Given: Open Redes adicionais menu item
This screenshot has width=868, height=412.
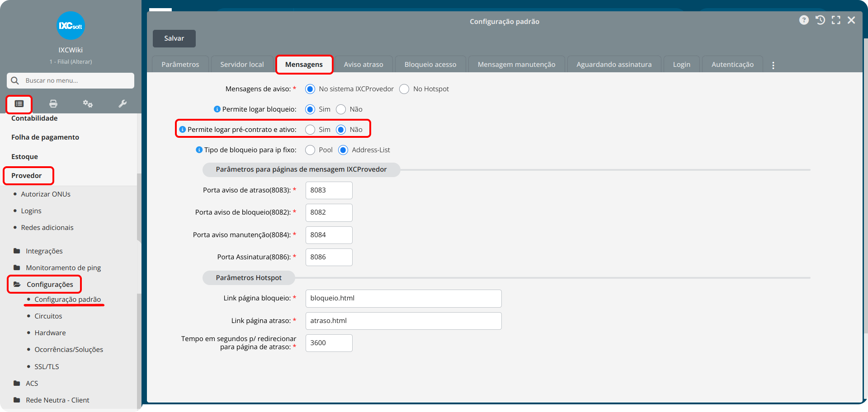Looking at the screenshot, I should point(47,228).
